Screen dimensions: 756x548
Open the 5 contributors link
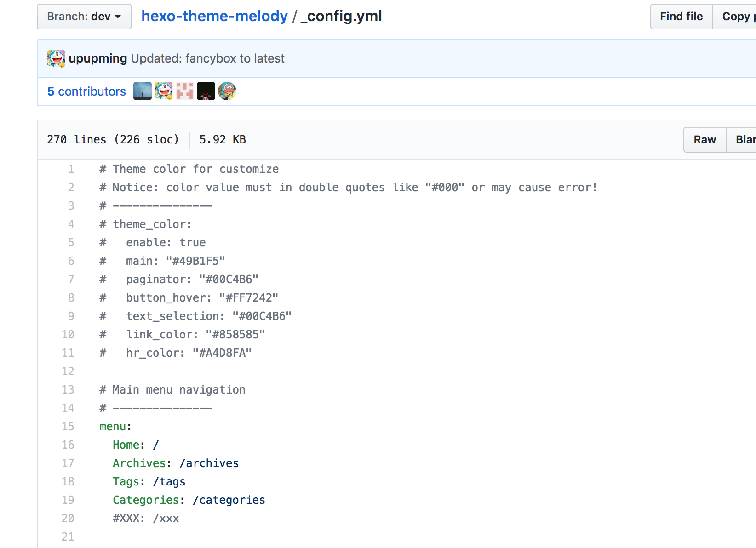pyautogui.click(x=86, y=91)
